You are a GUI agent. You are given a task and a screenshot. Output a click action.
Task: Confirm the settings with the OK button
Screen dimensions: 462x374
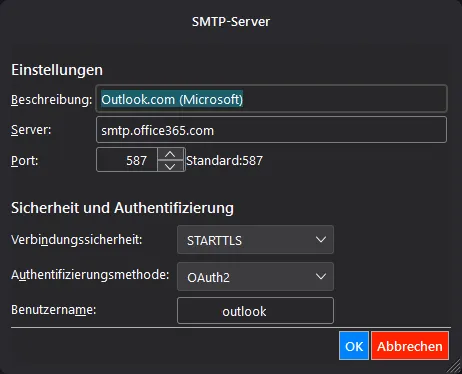354,346
